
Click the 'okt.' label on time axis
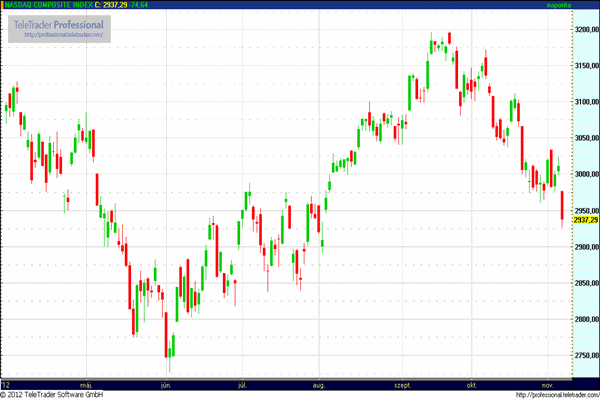coord(470,384)
